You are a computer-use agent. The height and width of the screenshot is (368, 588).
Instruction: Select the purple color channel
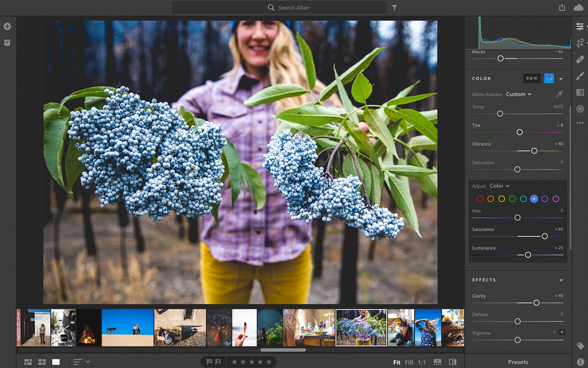(x=545, y=199)
